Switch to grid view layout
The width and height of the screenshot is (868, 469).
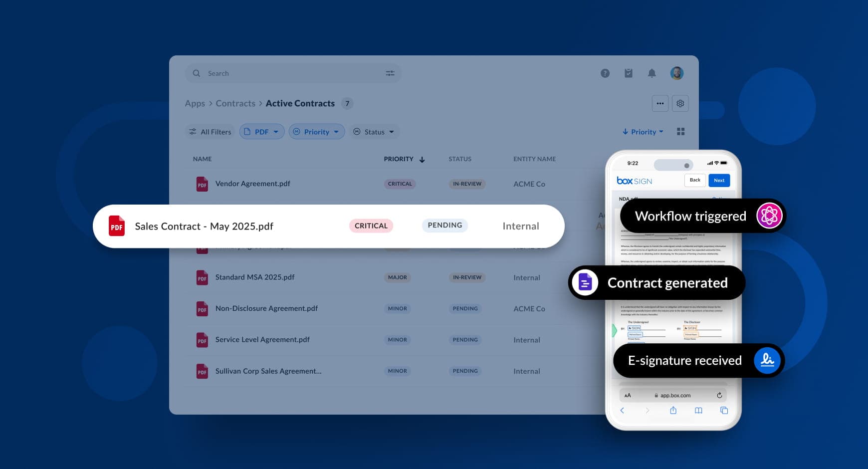coord(680,132)
